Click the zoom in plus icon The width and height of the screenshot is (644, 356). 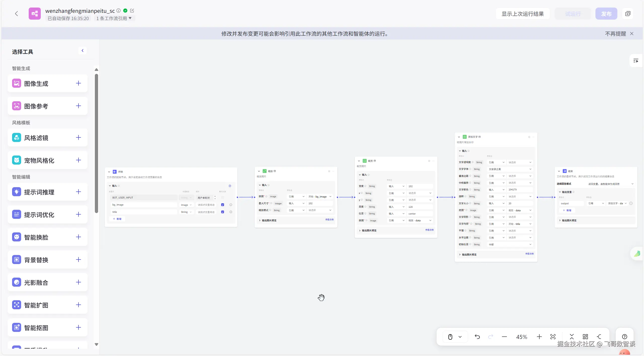coord(539,337)
